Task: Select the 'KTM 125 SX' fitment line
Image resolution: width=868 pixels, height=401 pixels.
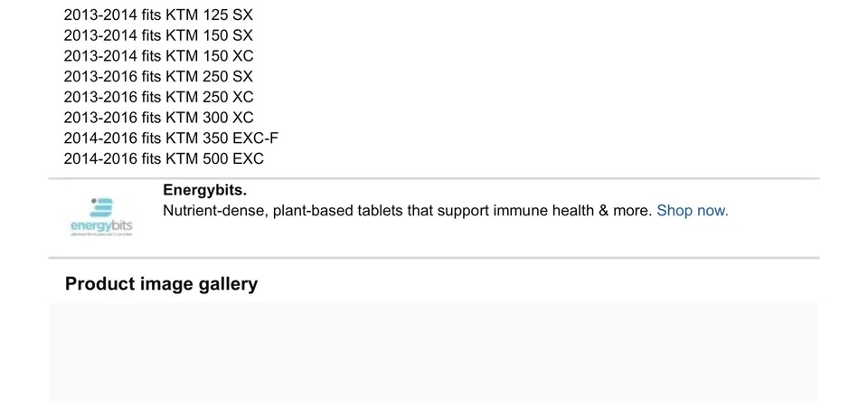Action: click(x=158, y=14)
